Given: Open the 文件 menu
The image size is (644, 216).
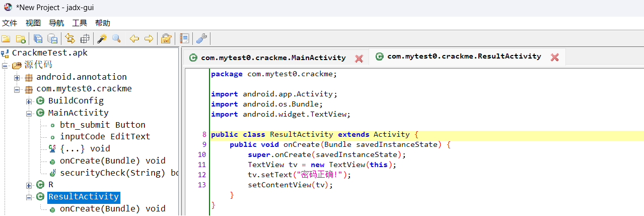Looking at the screenshot, I should click(x=10, y=23).
